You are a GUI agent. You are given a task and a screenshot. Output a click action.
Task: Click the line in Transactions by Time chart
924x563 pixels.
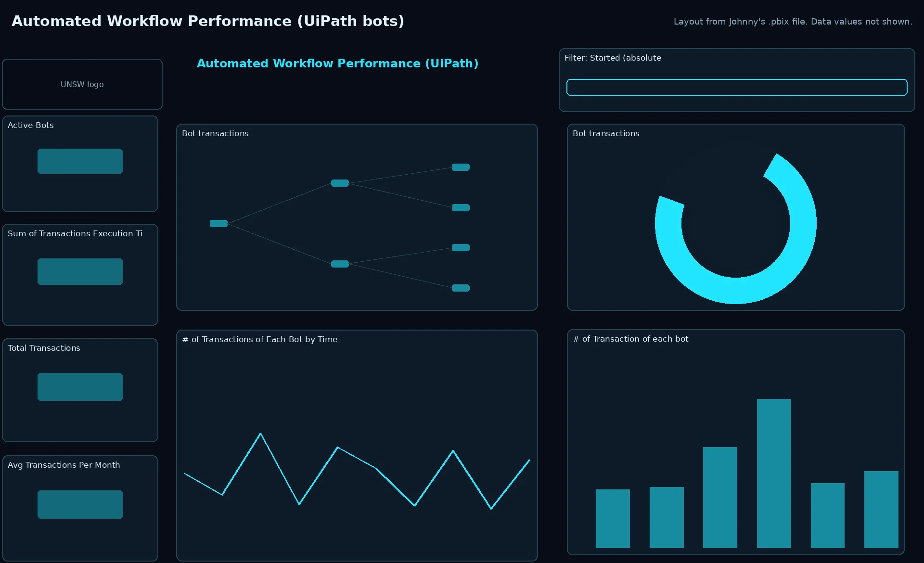pos(357,457)
